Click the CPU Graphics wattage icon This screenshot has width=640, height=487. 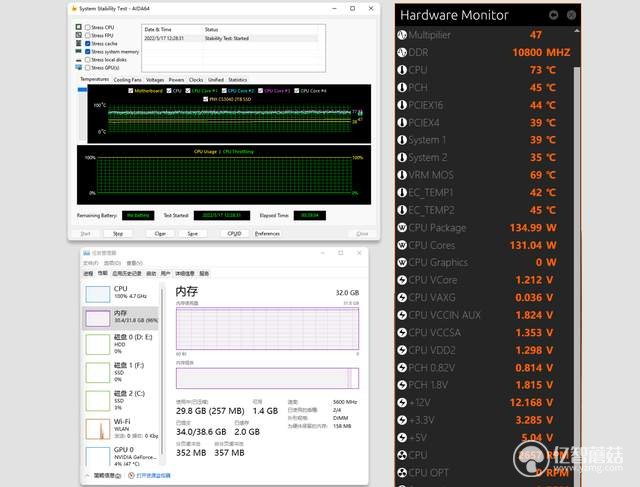402,262
